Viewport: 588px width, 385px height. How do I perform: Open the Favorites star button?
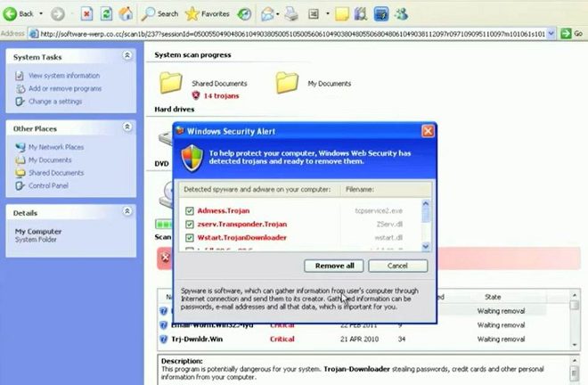point(208,14)
